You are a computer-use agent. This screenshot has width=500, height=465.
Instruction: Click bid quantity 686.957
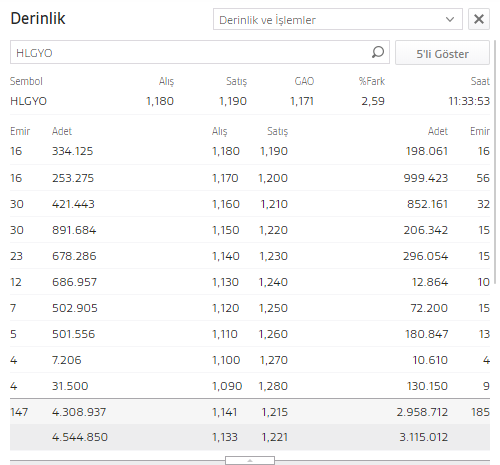[74, 282]
